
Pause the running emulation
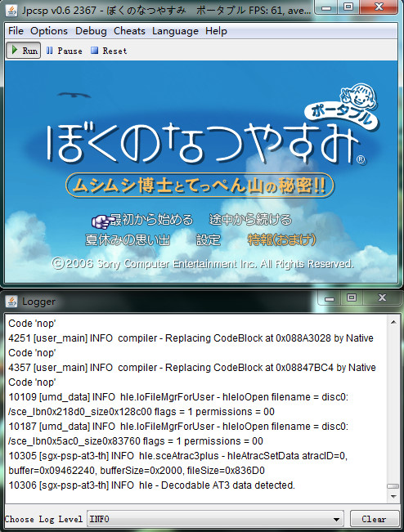[64, 51]
